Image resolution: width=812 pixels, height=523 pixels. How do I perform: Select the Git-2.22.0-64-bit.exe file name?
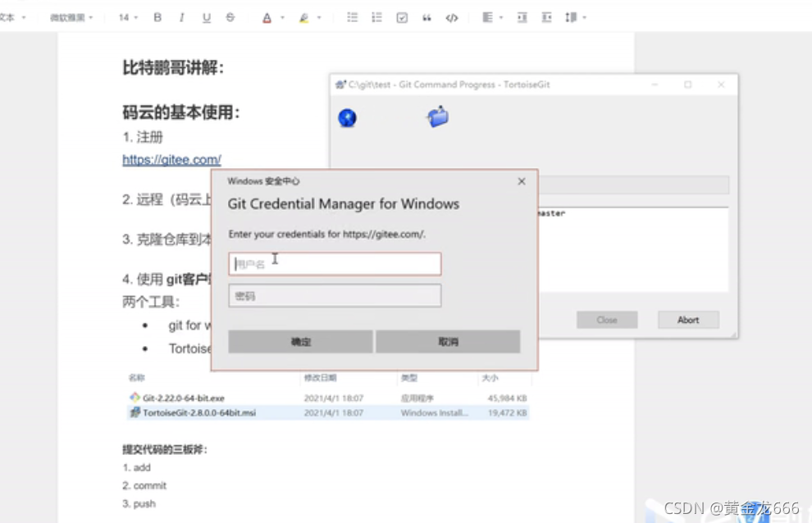pyautogui.click(x=184, y=398)
